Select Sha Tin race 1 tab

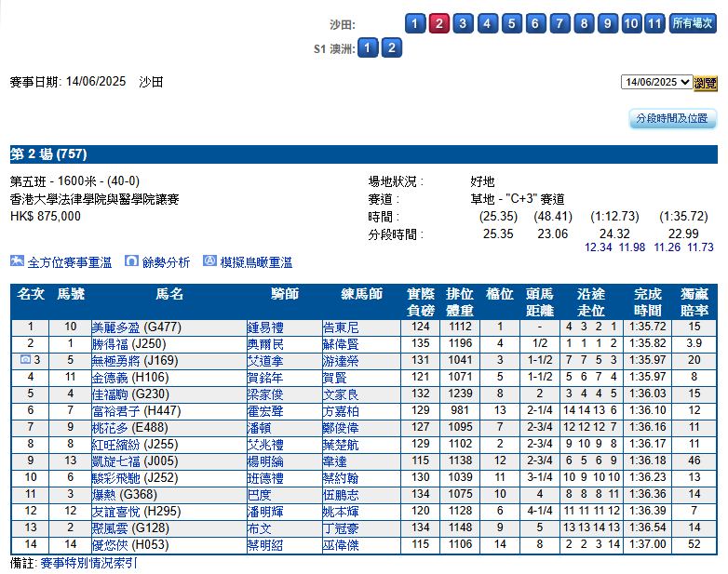click(415, 23)
